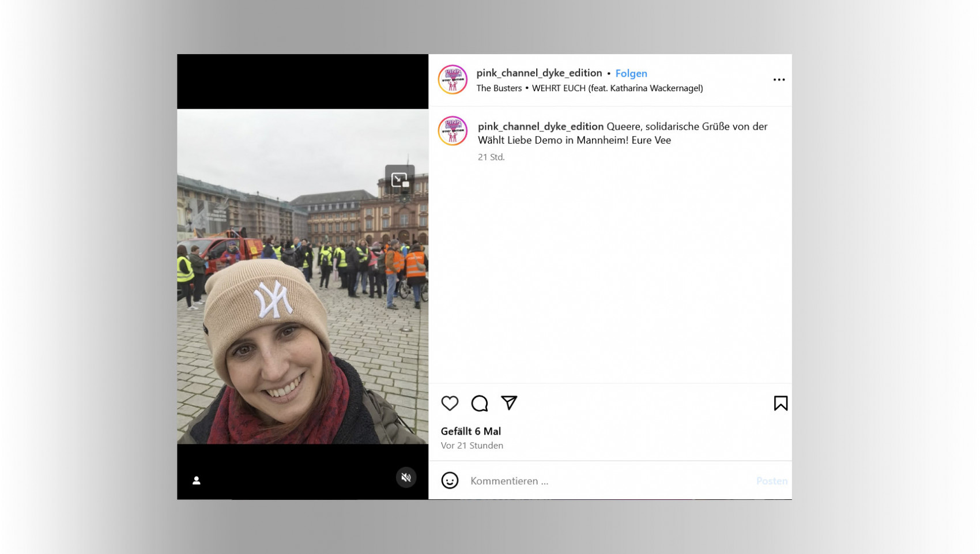Click the profile avatar in the post header

coord(453,80)
